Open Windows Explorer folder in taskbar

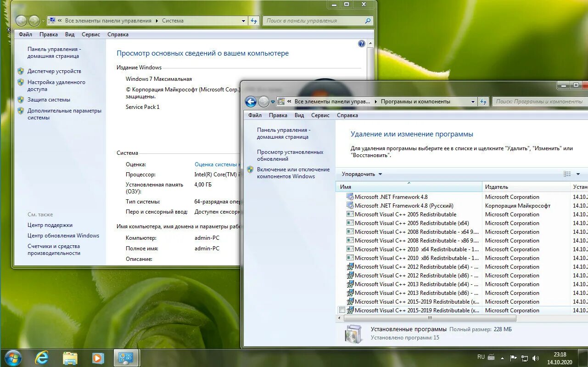pyautogui.click(x=70, y=358)
